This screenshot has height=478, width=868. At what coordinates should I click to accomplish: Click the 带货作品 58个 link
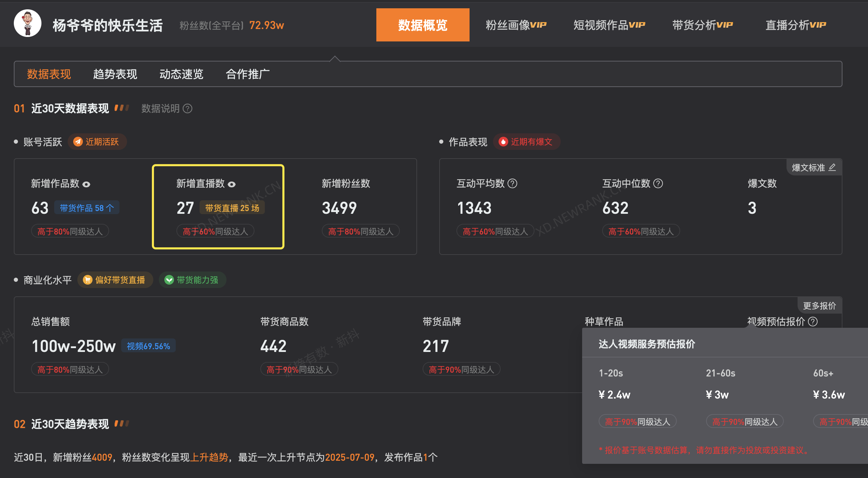pos(87,208)
